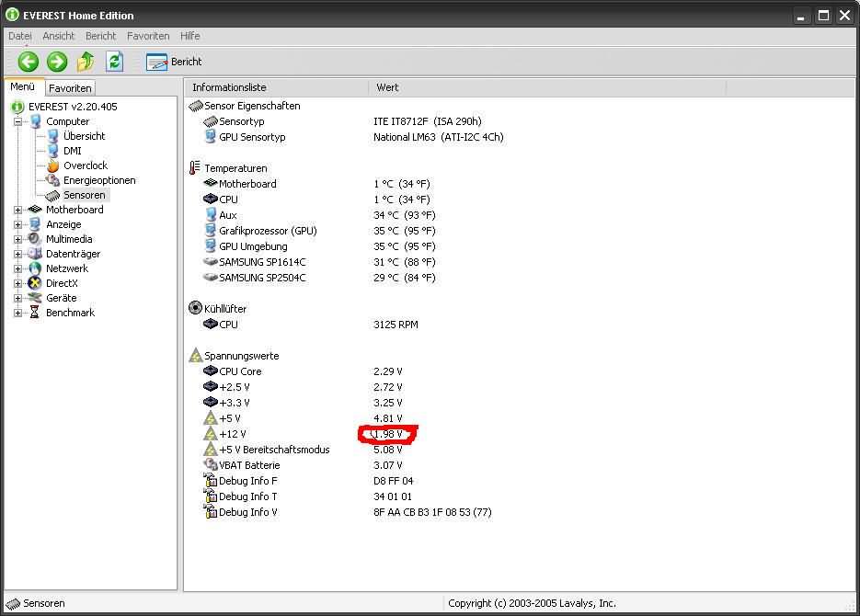This screenshot has height=616, width=860.
Task: Open the Ansicht menu
Action: [58, 36]
